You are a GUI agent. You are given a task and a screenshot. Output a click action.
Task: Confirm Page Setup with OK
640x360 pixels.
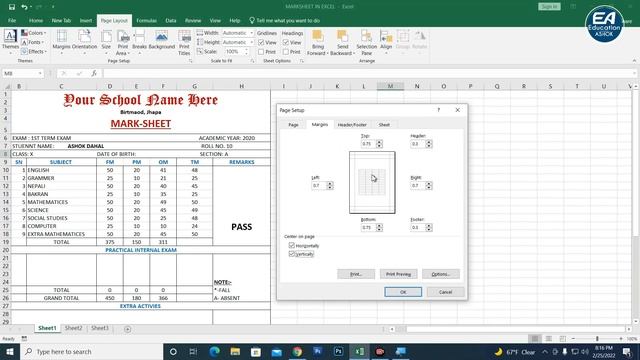click(403, 292)
